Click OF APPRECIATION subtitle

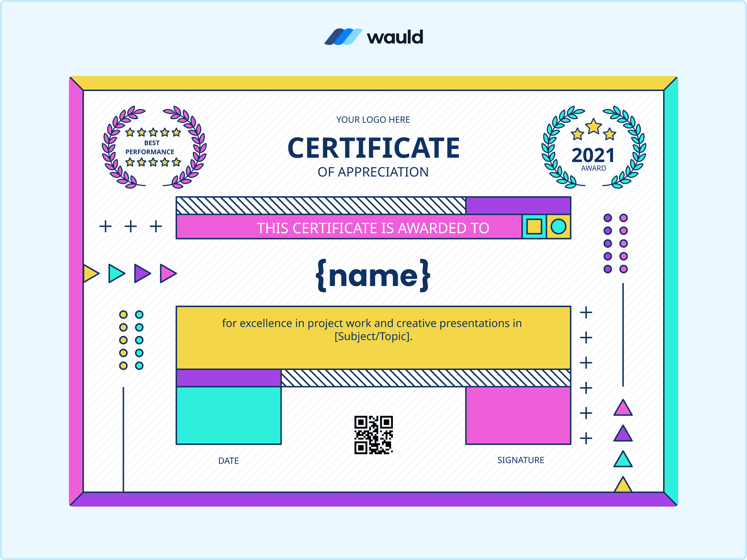[x=373, y=172]
